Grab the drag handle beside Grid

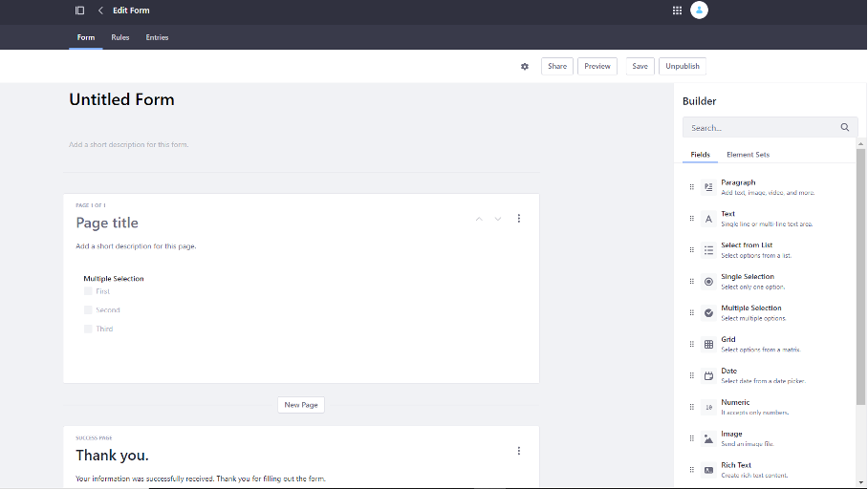[x=691, y=344]
